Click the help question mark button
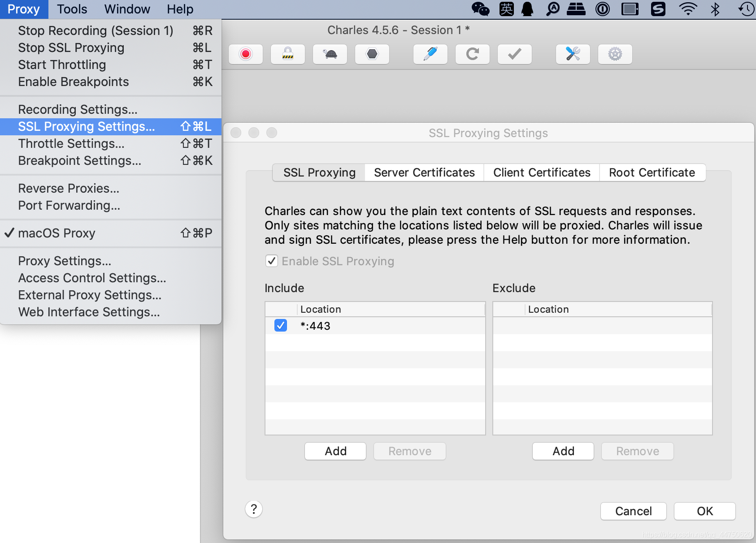The image size is (756, 543). click(254, 509)
